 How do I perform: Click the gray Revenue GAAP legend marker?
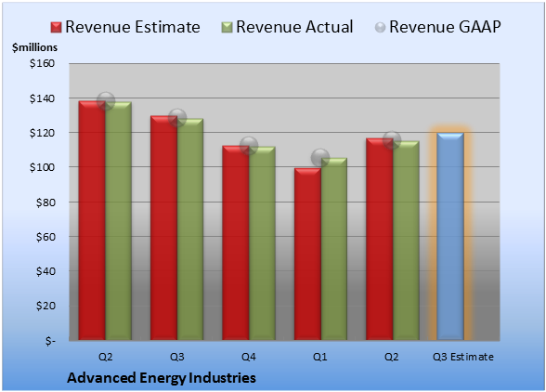381,28
